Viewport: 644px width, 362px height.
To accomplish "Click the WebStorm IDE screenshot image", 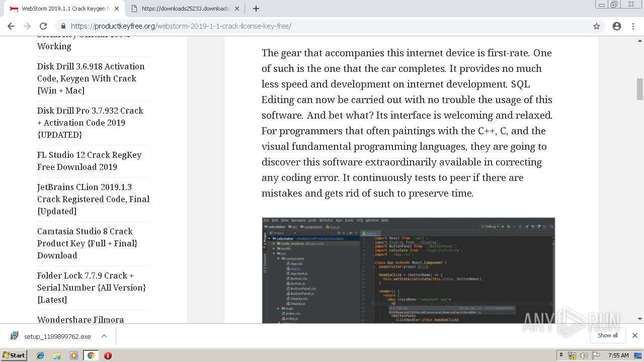I will pos(408,270).
